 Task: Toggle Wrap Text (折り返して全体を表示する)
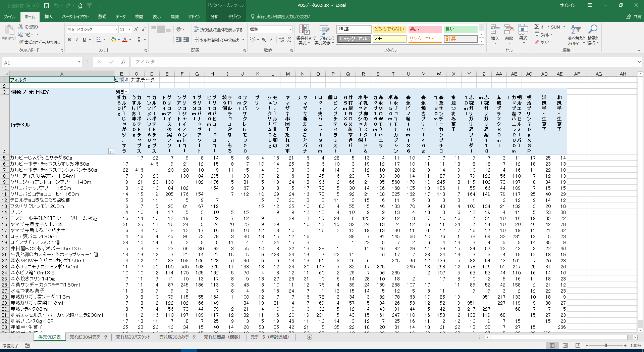tap(218, 30)
